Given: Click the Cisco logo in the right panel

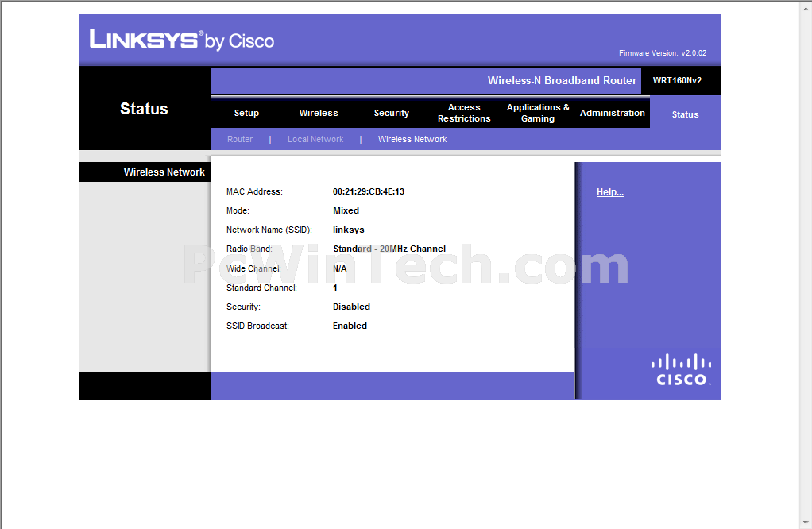Looking at the screenshot, I should (x=681, y=369).
